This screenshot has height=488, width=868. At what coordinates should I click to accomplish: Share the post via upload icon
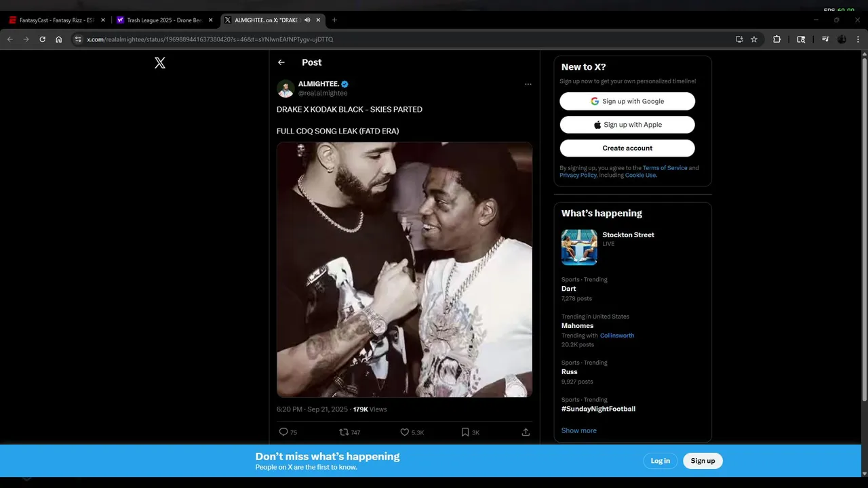point(526,432)
